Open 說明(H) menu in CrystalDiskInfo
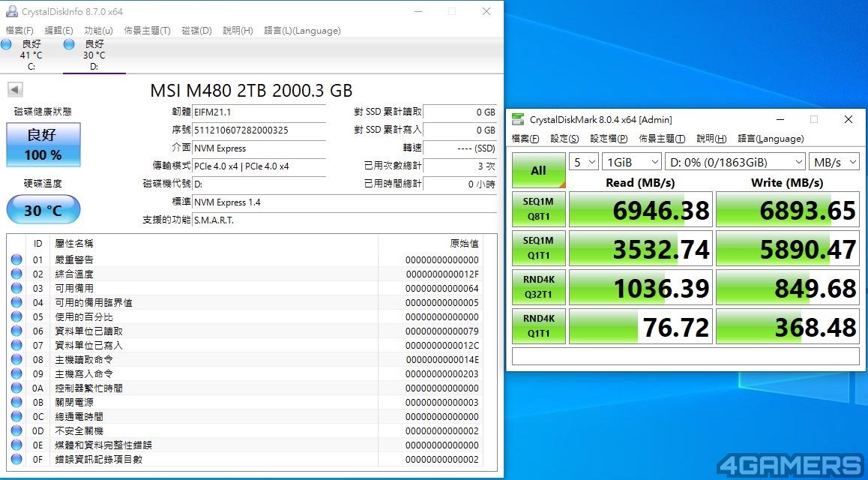 click(x=238, y=31)
